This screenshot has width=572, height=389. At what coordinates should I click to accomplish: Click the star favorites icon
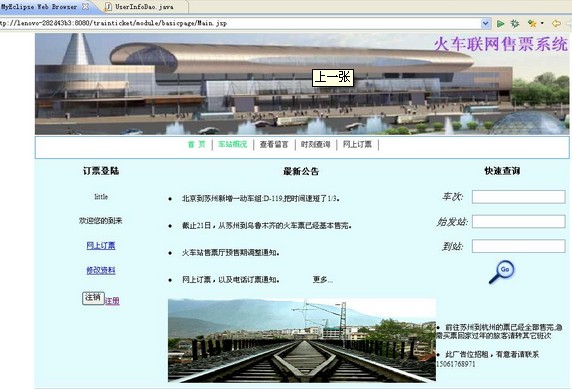[532, 24]
